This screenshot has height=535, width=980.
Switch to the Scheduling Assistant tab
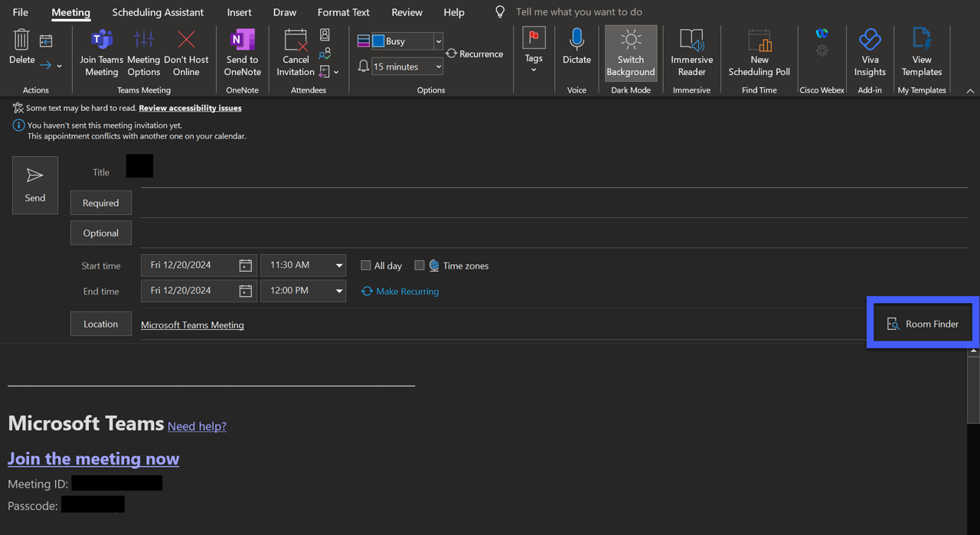[x=158, y=12]
